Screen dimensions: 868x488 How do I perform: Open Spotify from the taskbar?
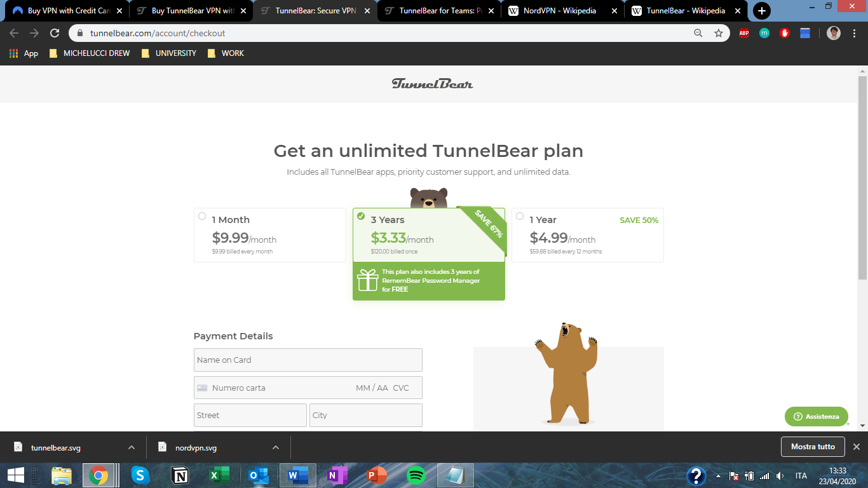click(x=416, y=475)
